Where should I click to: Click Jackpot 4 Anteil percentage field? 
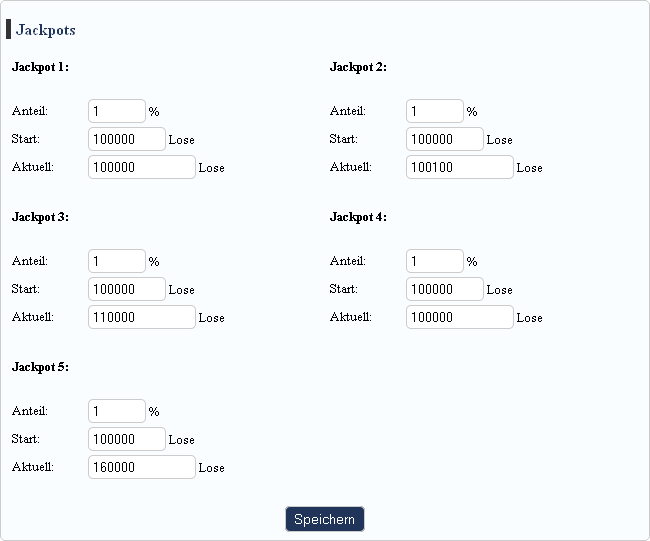coord(435,261)
